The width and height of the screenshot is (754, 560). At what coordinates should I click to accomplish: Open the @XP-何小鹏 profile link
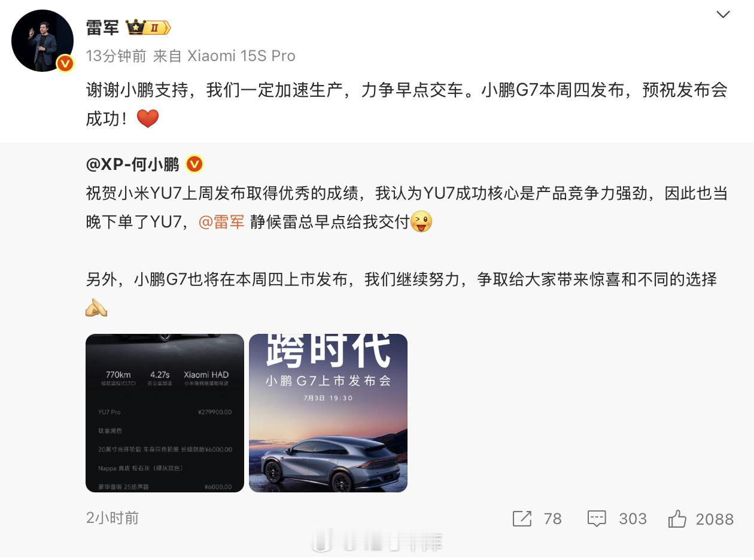133,164
